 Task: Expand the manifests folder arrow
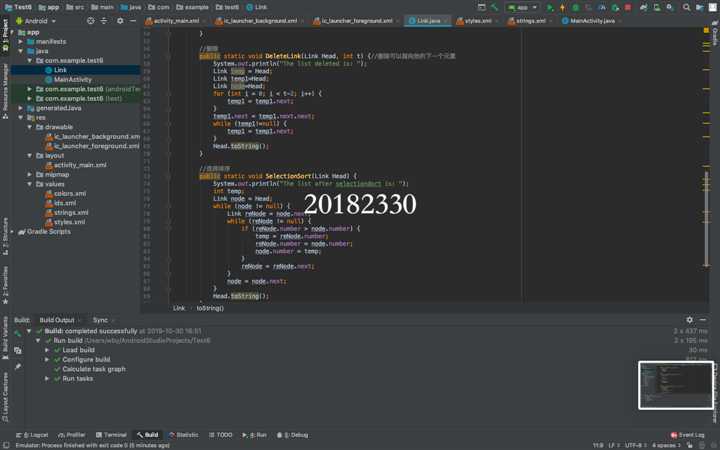[21, 41]
